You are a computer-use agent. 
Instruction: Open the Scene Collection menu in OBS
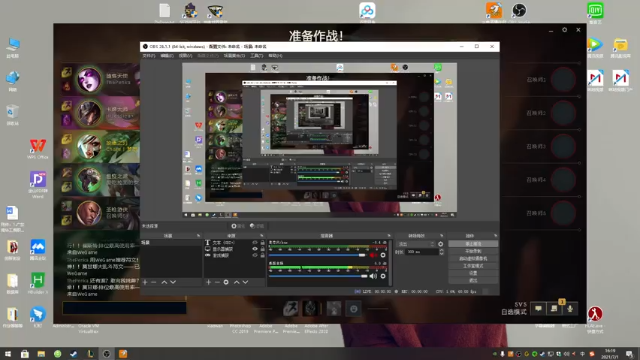pos(234,56)
